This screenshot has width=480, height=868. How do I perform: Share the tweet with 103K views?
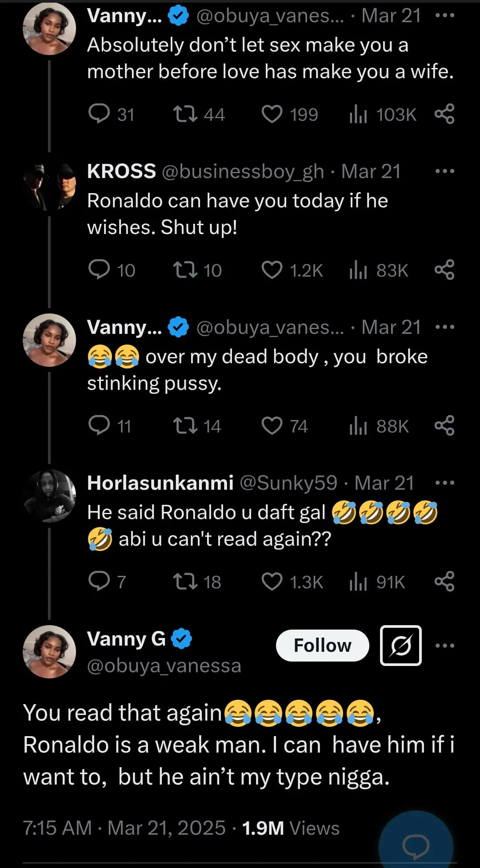[444, 114]
